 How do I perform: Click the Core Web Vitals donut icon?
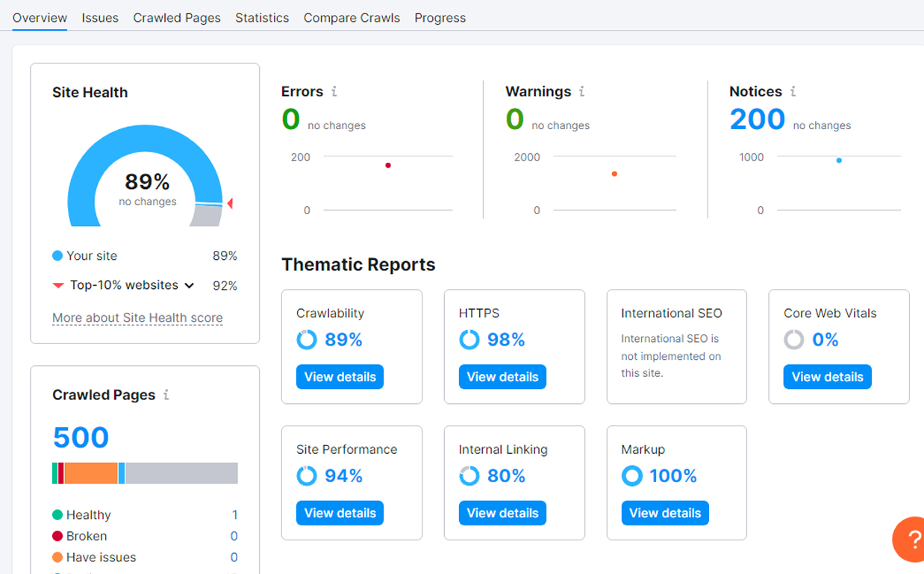tap(794, 340)
